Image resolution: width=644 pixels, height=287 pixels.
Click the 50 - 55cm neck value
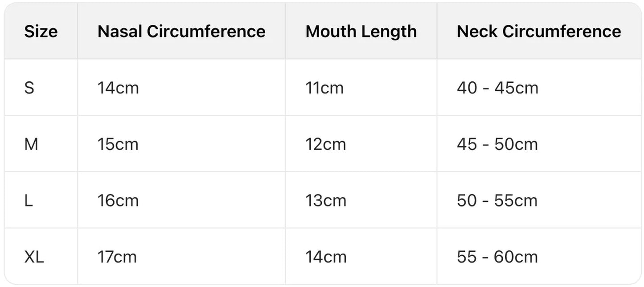coord(497,201)
